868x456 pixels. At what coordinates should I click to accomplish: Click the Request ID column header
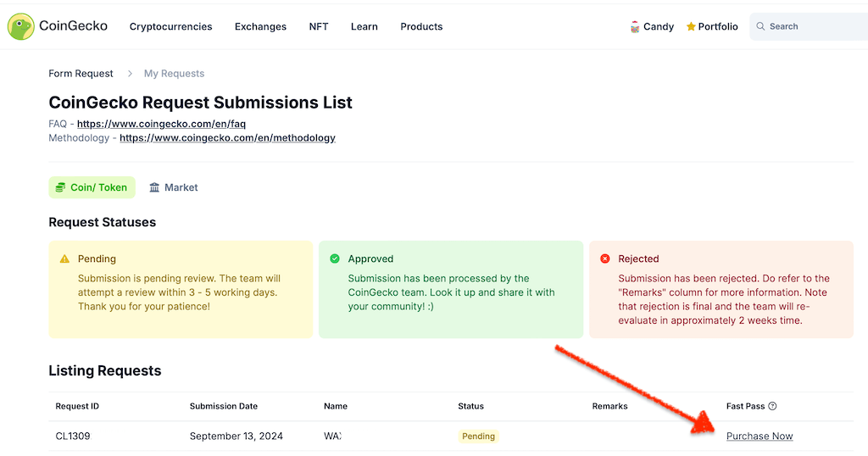pyautogui.click(x=77, y=406)
